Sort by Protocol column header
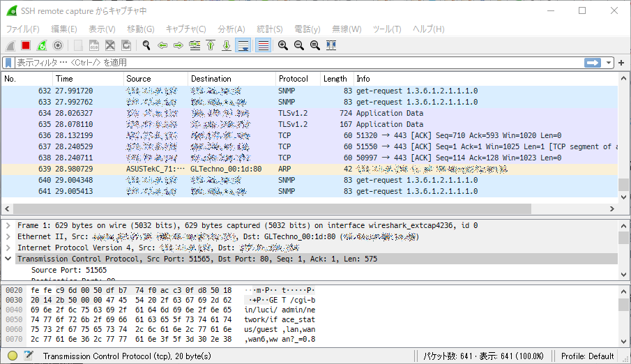Image resolution: width=631 pixels, height=364 pixels. point(298,79)
